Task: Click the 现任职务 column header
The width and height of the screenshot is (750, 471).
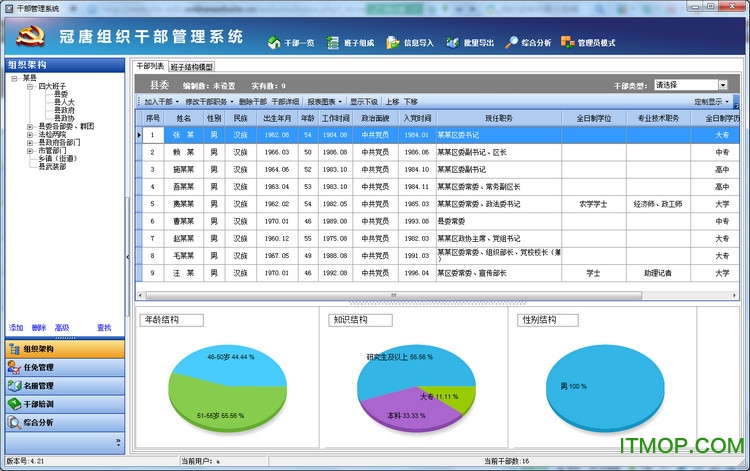Action: (x=499, y=118)
